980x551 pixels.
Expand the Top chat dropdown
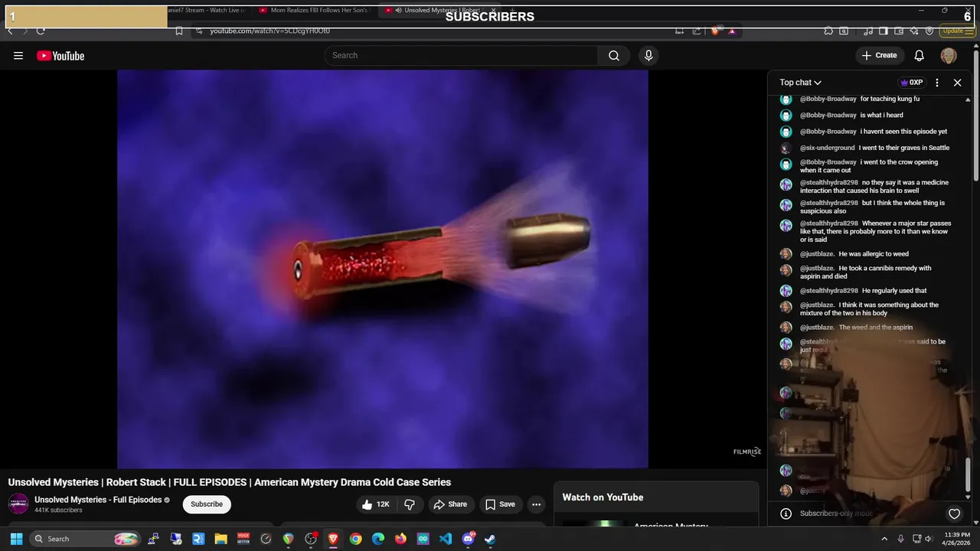click(x=801, y=83)
